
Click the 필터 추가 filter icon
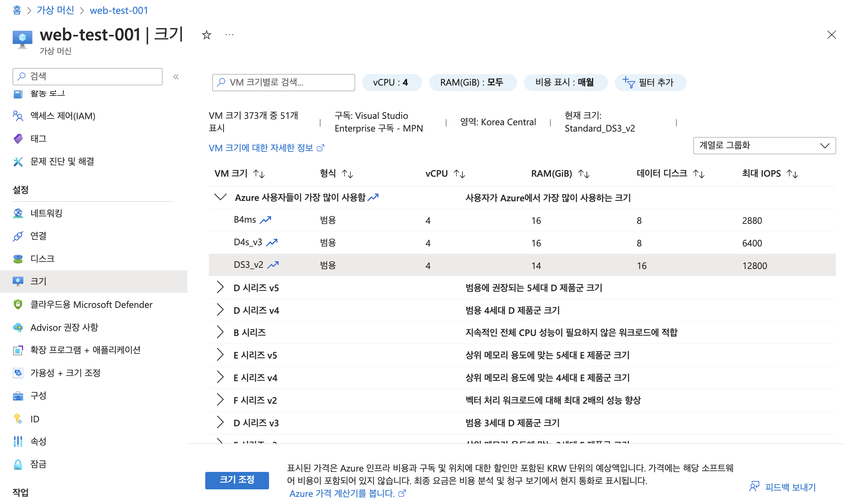[628, 82]
